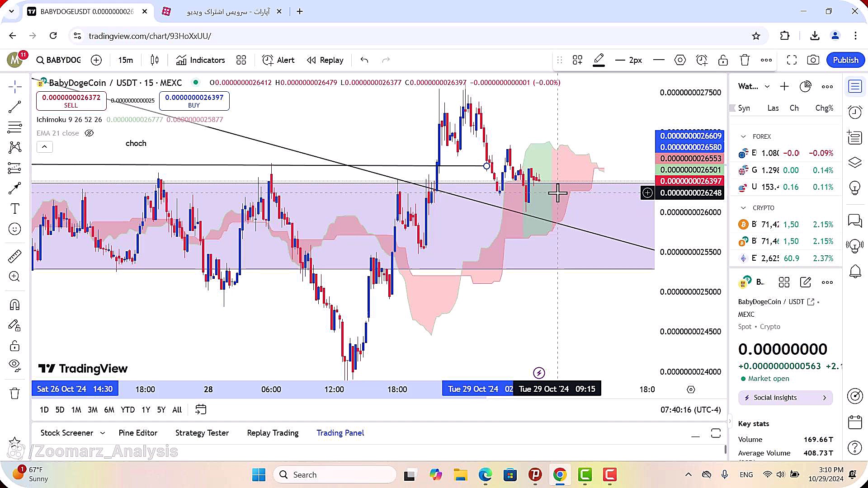Open the drawing settings hexagon icon
Image resolution: width=868 pixels, height=488 pixels.
coord(680,60)
